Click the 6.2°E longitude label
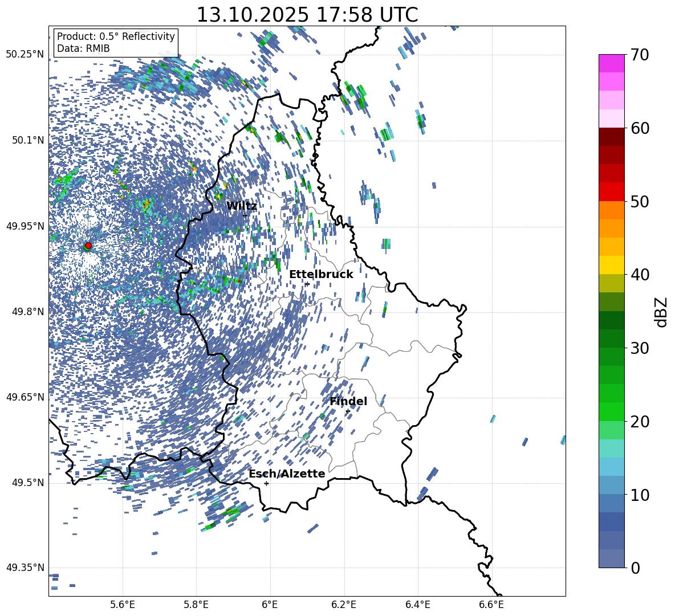Viewport: 675px width, 616px height. tap(344, 605)
